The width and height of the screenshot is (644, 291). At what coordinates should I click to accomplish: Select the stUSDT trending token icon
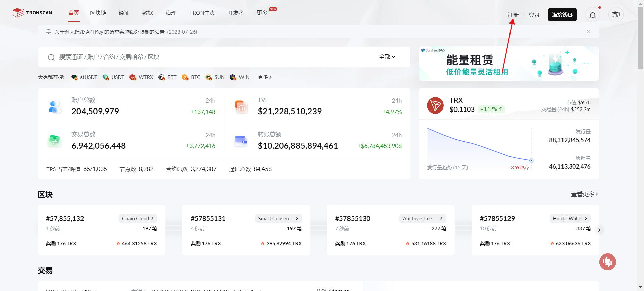pos(74,77)
